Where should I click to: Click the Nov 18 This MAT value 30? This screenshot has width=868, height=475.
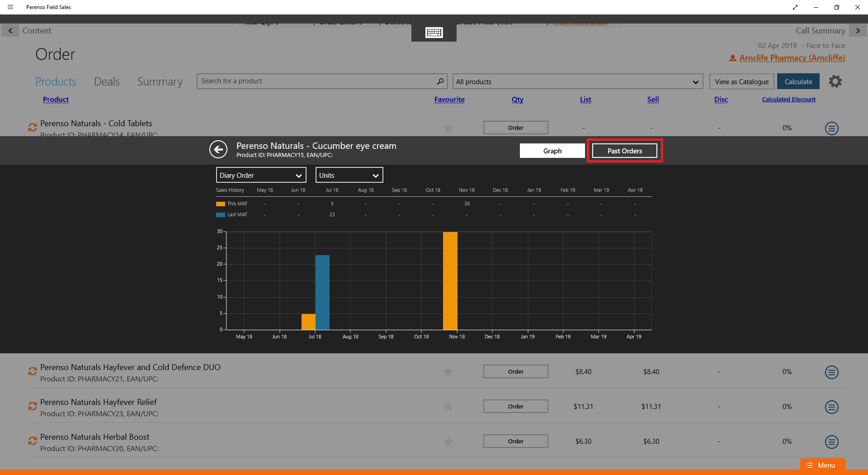coord(467,204)
